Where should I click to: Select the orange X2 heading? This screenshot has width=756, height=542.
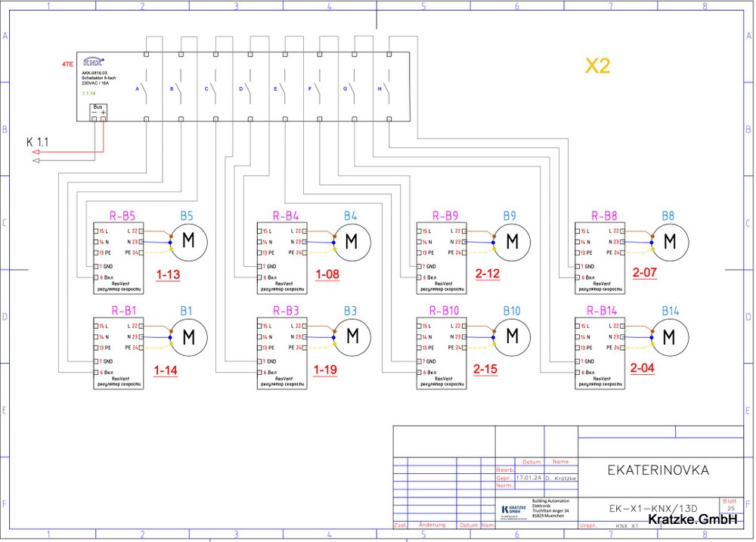point(597,66)
